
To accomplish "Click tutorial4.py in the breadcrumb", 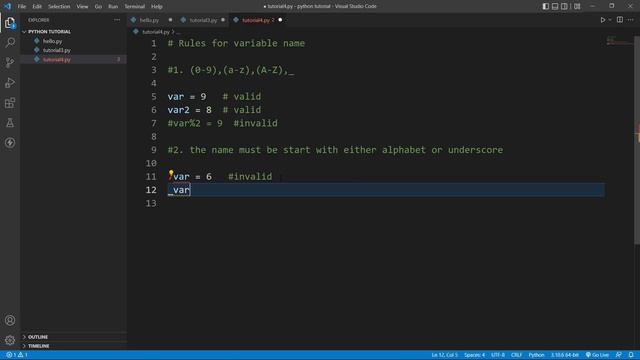I will 156,31.
